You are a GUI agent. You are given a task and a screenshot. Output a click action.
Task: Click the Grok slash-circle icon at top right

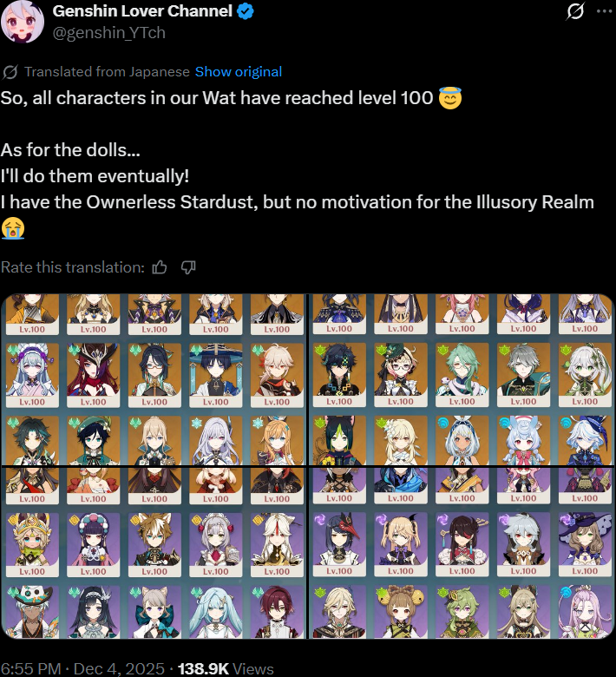point(575,11)
